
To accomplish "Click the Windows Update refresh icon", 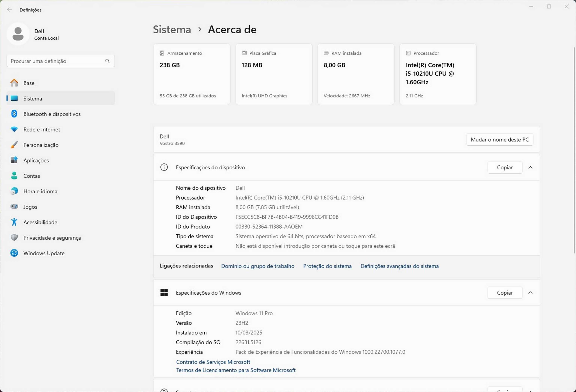I will 14,253.
